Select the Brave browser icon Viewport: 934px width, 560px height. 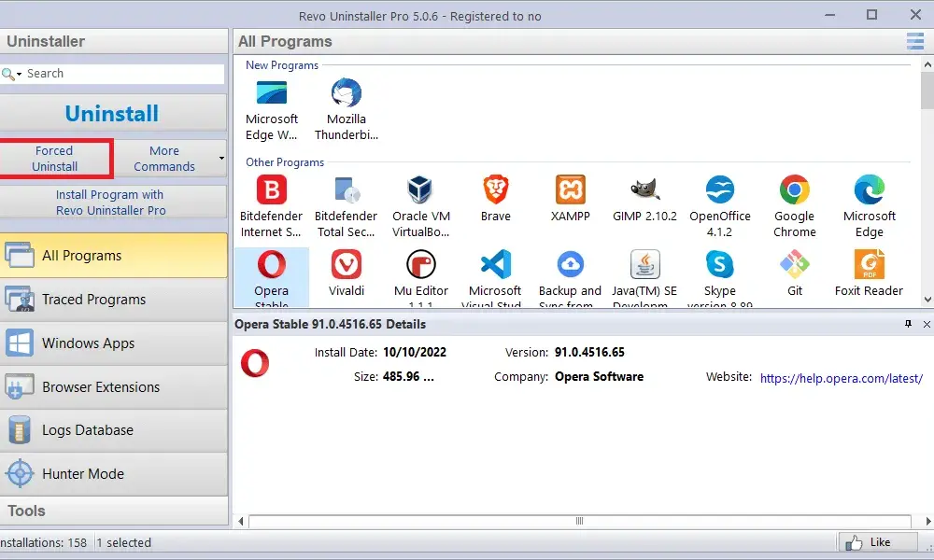click(x=496, y=189)
